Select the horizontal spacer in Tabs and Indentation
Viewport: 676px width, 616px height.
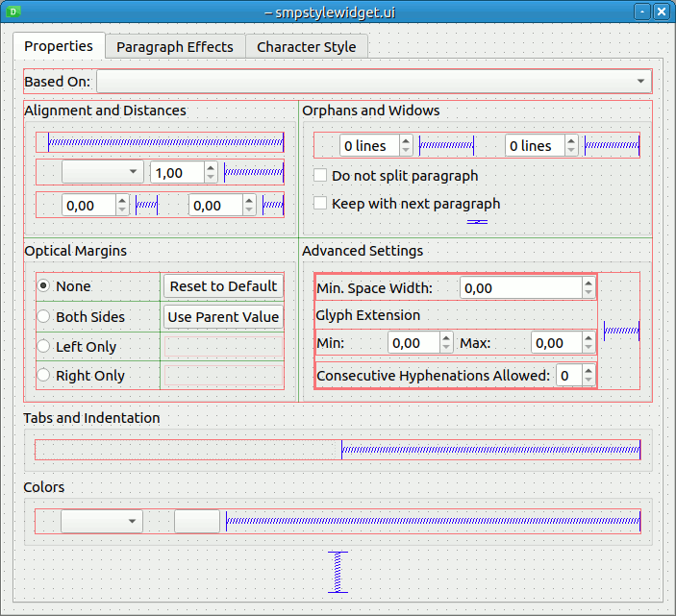click(490, 450)
